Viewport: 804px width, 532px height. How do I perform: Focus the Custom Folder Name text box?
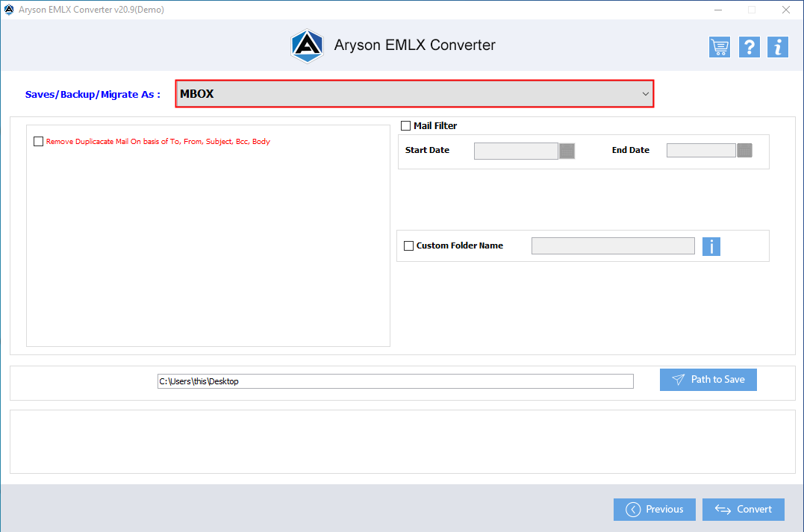click(613, 246)
